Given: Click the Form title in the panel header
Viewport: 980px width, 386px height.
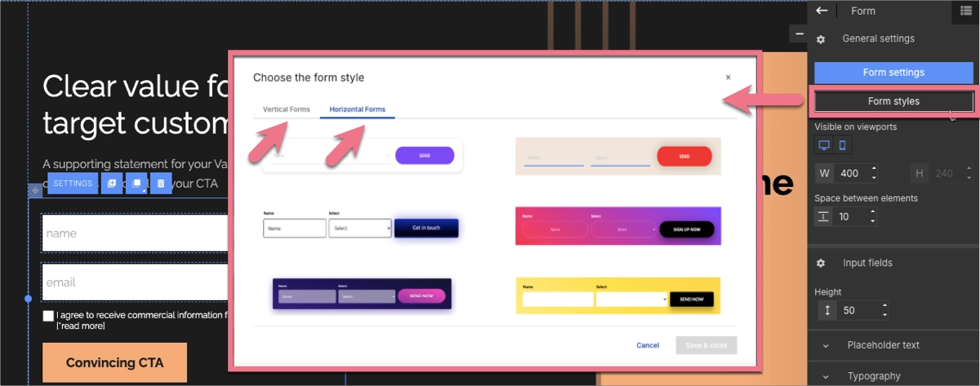Looking at the screenshot, I should click(x=863, y=11).
